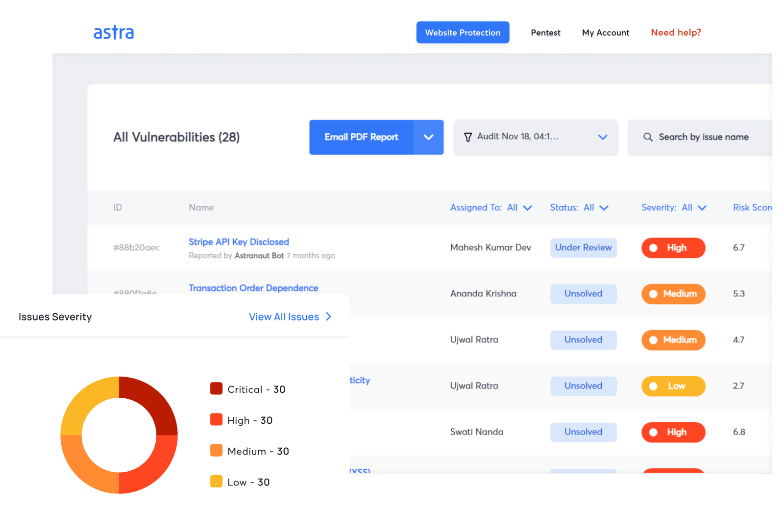Click the Astra logo

[114, 32]
